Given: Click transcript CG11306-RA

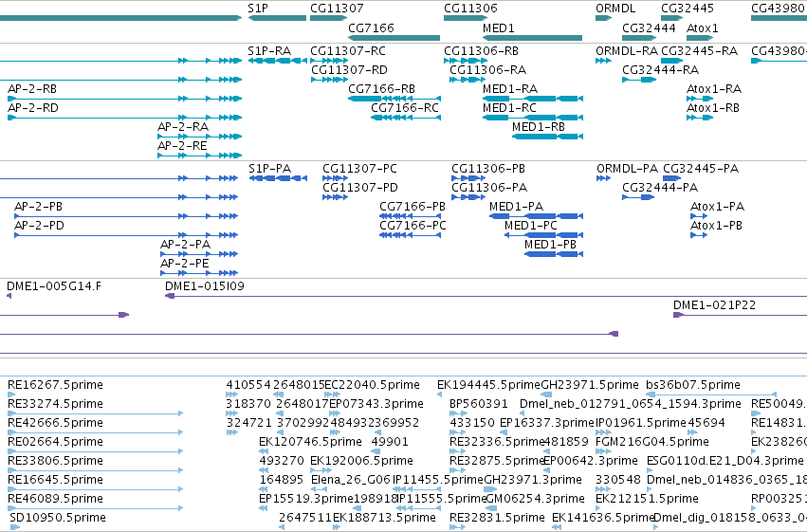Looking at the screenshot, I should coord(488,69).
